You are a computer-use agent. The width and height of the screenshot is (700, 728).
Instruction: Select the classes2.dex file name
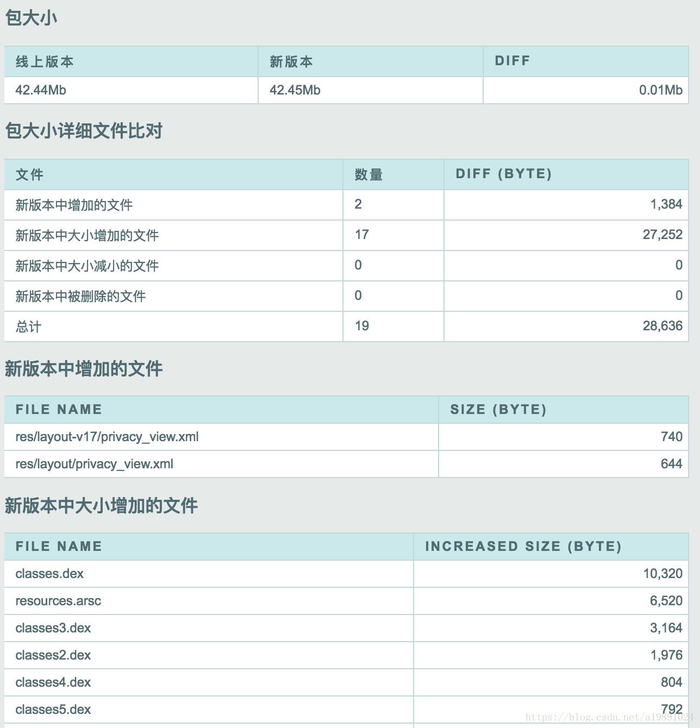coord(53,655)
